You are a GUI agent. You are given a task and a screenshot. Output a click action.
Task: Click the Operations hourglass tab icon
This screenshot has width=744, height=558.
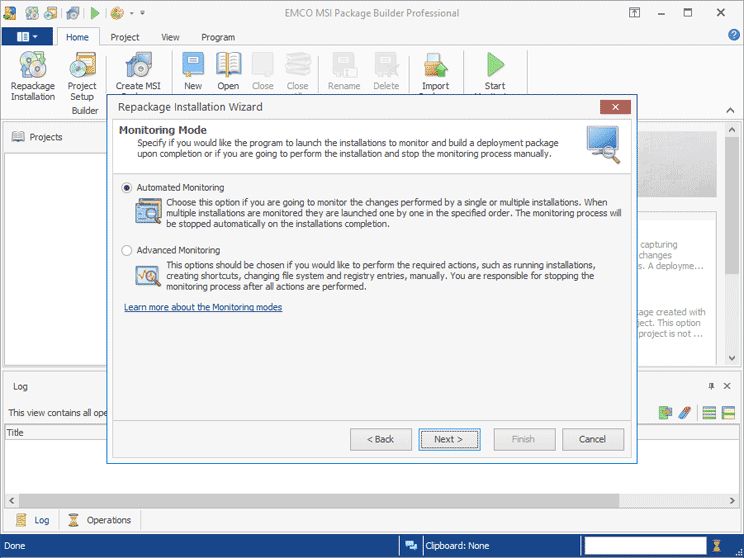click(x=73, y=520)
